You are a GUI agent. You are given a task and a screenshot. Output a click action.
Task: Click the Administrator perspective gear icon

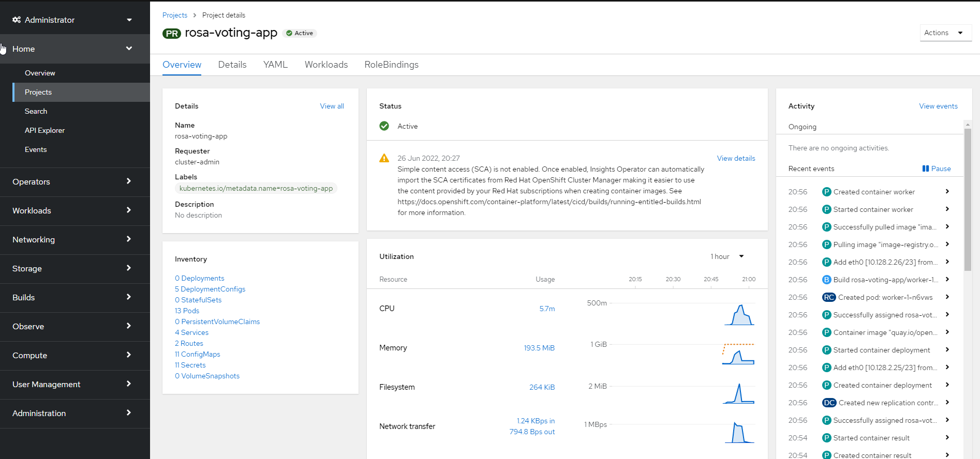(x=17, y=20)
